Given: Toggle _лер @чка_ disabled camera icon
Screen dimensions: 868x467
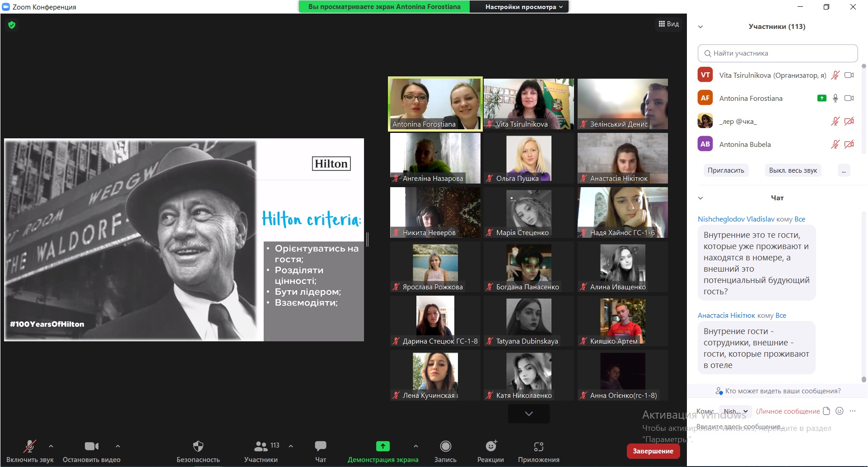Looking at the screenshot, I should pos(849,121).
